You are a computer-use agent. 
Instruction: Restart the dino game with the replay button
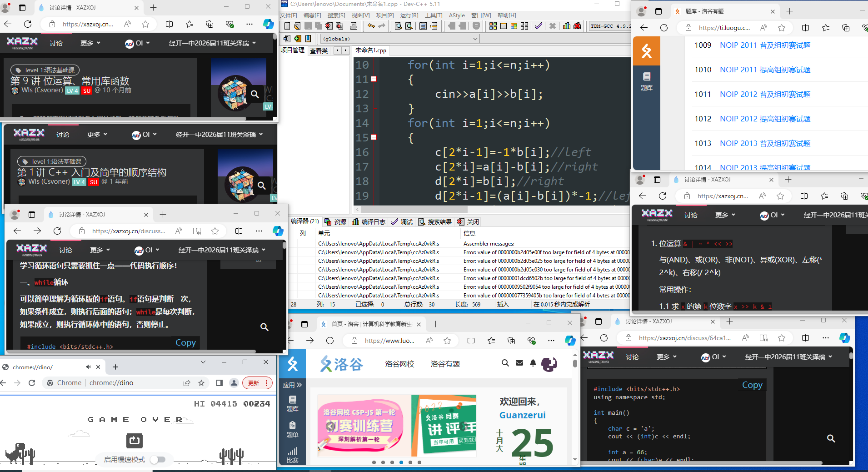[x=135, y=441]
